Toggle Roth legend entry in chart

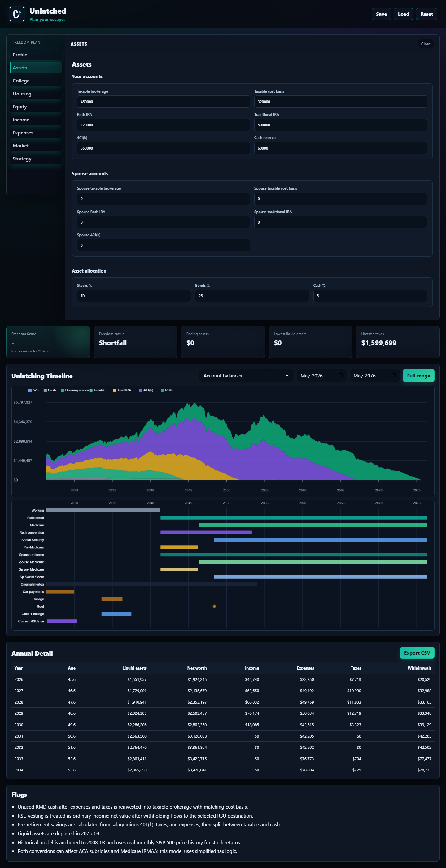[167, 390]
